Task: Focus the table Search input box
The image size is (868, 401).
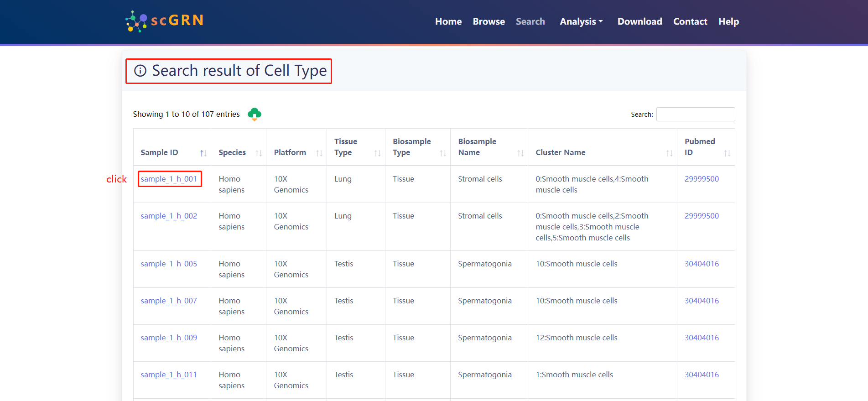Action: [x=696, y=115]
